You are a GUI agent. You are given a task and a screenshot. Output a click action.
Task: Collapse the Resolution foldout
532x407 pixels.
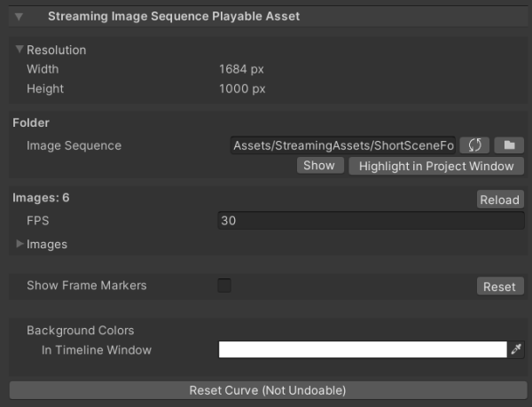click(20, 51)
